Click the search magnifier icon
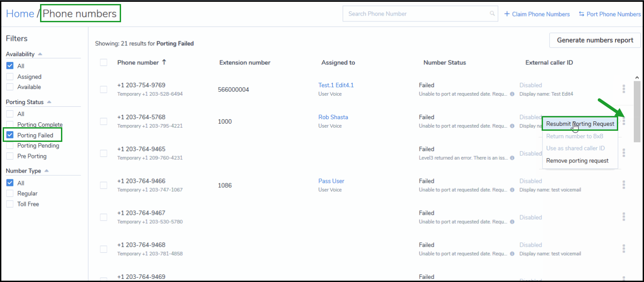The image size is (644, 282). 492,14
